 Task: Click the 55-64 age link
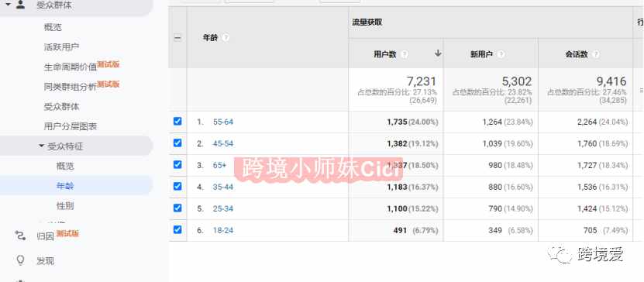tap(223, 122)
